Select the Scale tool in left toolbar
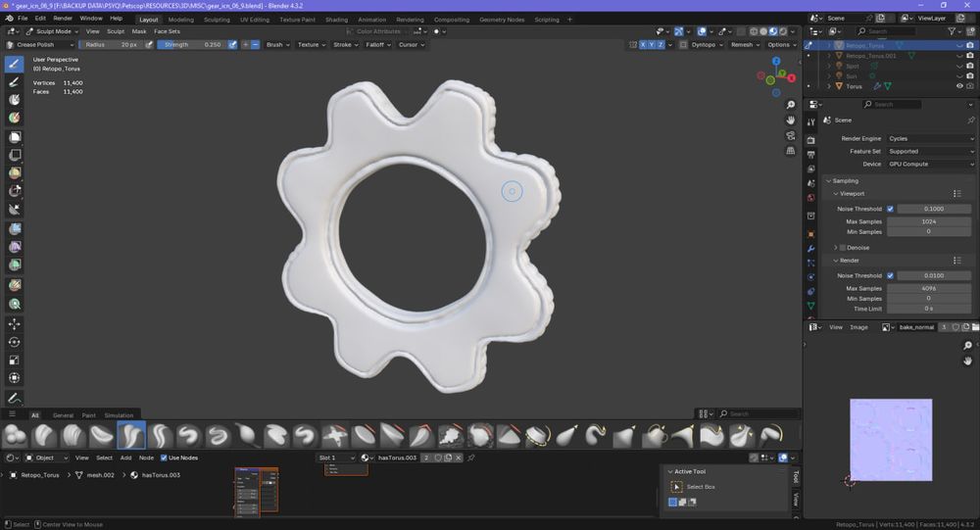Screen dimensions: 980x530 (x=15, y=360)
